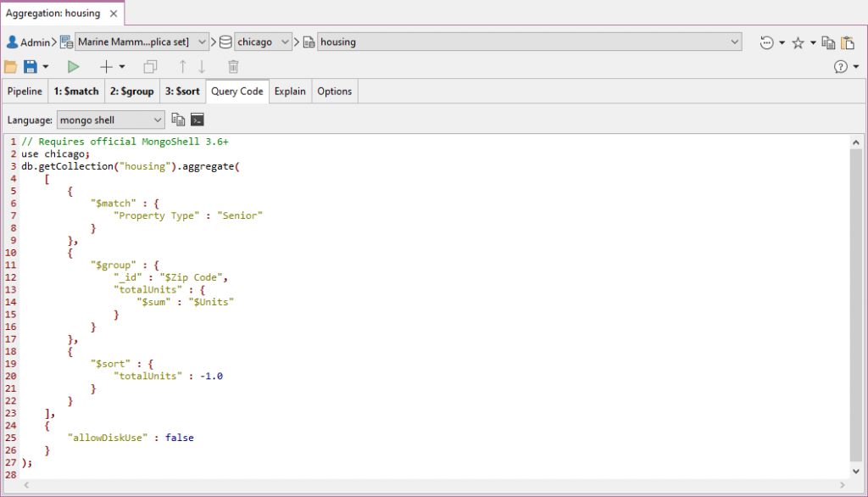Click the plus icon to add stage
The width and height of the screenshot is (868, 497).
(x=106, y=66)
